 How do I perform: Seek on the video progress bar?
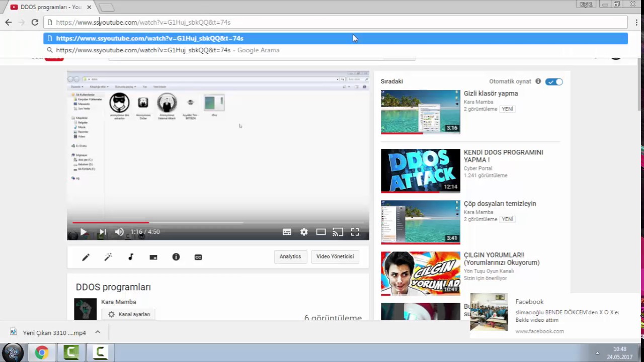(x=218, y=222)
